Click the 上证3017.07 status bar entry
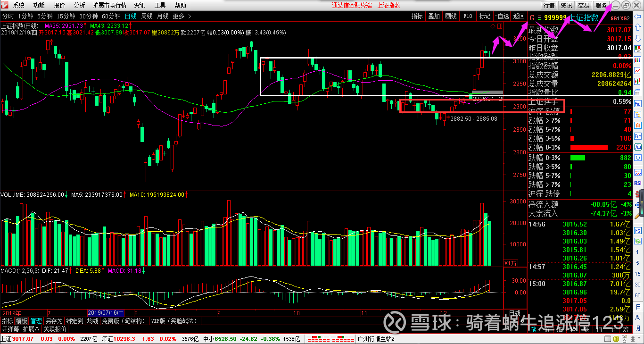This screenshot has height=344, width=644. coord(17,339)
